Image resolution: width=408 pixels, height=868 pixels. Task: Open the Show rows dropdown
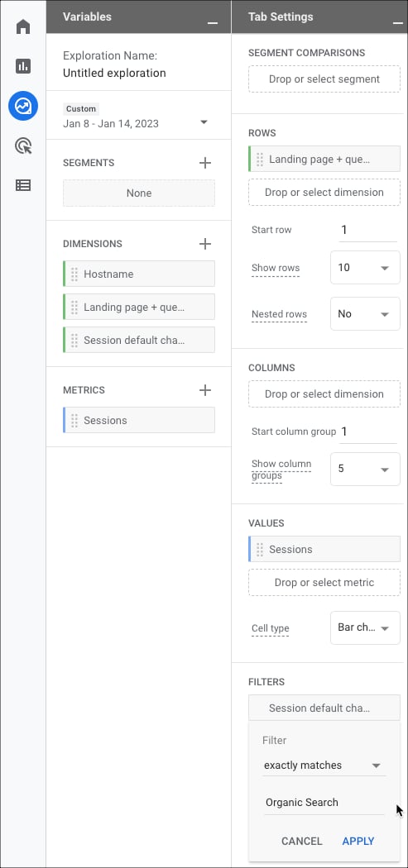point(365,268)
